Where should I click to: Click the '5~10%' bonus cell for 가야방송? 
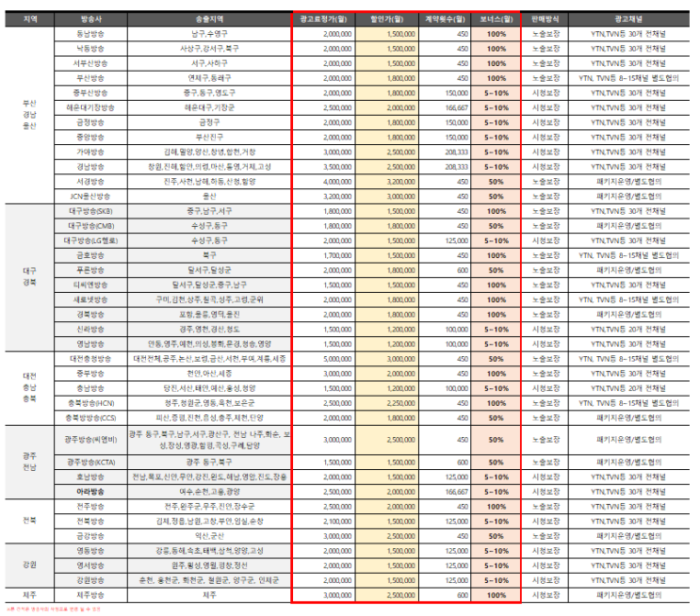496,152
